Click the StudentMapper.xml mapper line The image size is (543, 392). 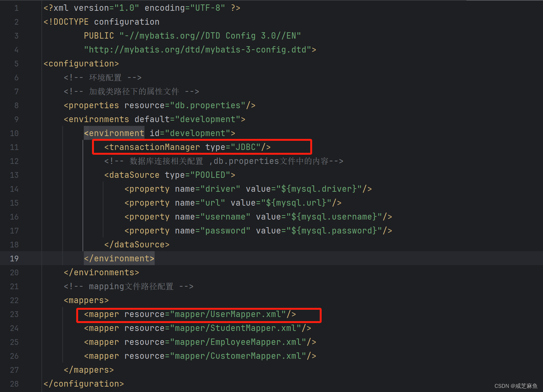tap(198, 328)
